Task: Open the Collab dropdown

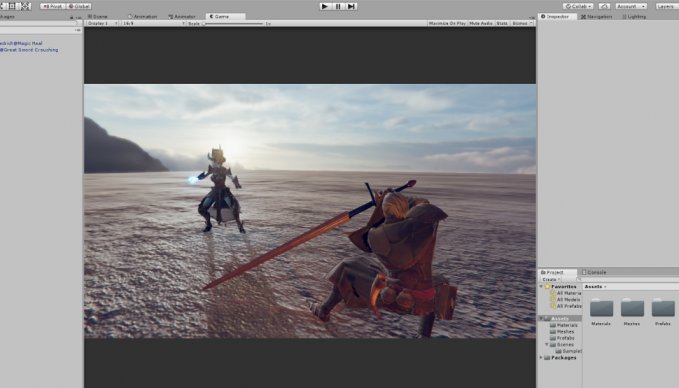Action: point(578,6)
